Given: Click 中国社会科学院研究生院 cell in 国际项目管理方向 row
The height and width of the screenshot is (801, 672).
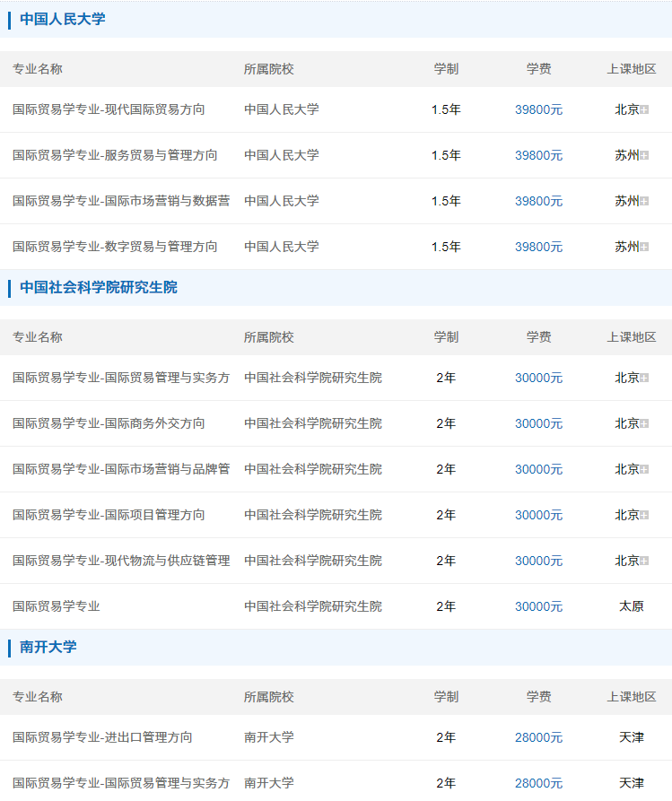Looking at the screenshot, I should click(313, 515).
